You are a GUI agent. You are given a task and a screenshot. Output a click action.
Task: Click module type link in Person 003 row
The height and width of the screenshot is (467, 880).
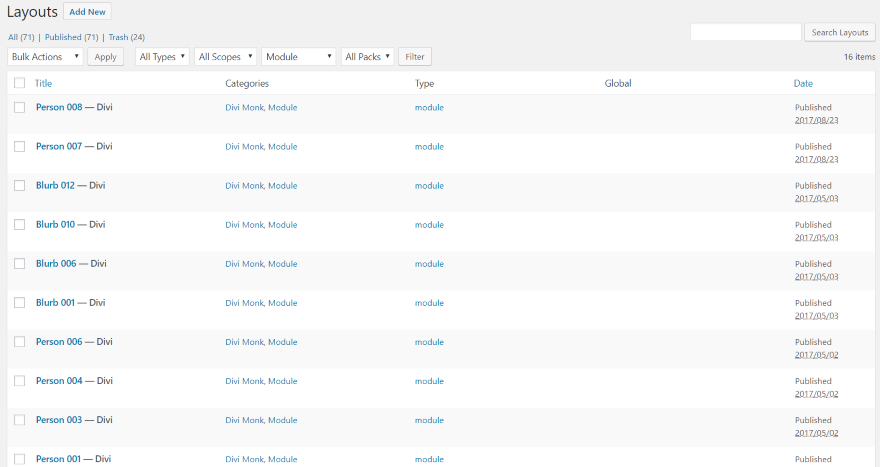point(429,420)
